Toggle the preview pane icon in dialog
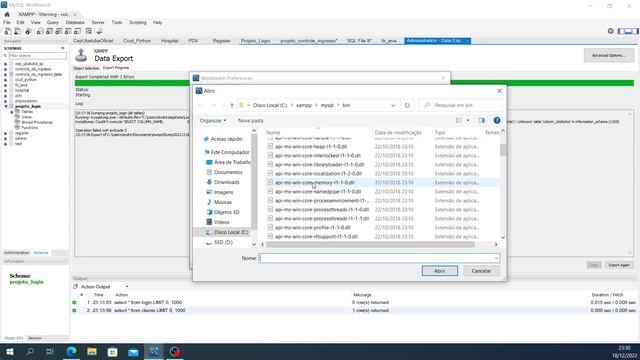640x360 pixels. (482, 120)
